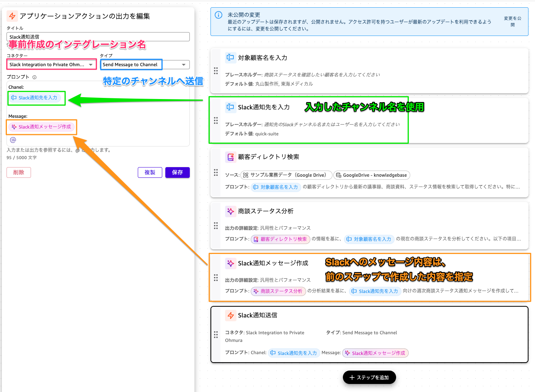This screenshot has width=535, height=392.
Task: Click the directory icon on 顧客ディレクトリ検索 step
Action: pos(230,157)
